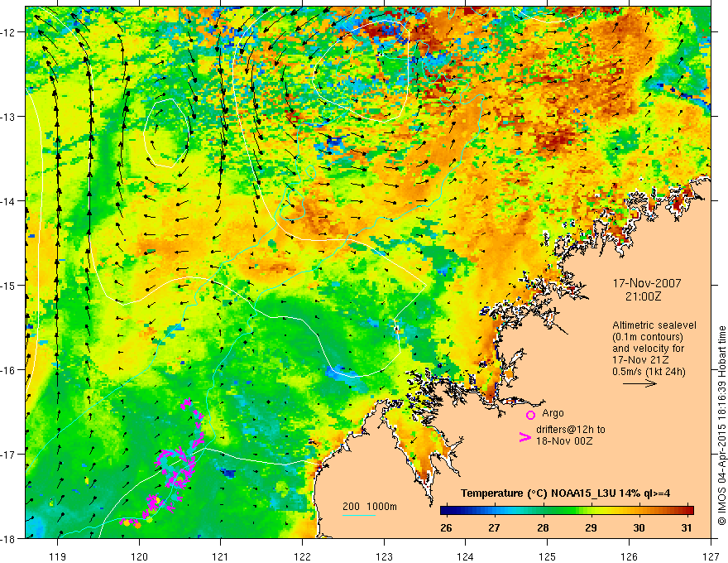Click the '(0.1m contours)' text
Image resolution: width=728 pixels, height=563 pixels.
pos(648,337)
